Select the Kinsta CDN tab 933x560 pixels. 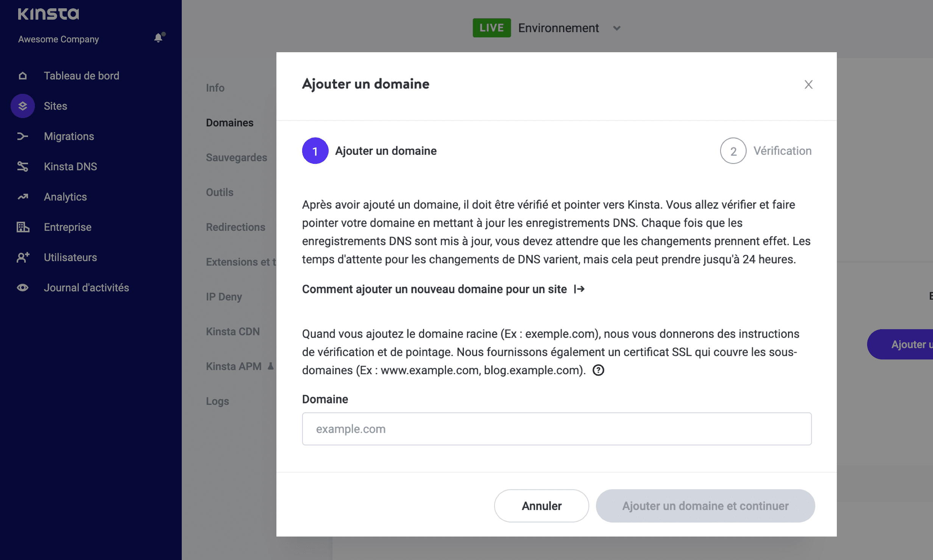(232, 331)
